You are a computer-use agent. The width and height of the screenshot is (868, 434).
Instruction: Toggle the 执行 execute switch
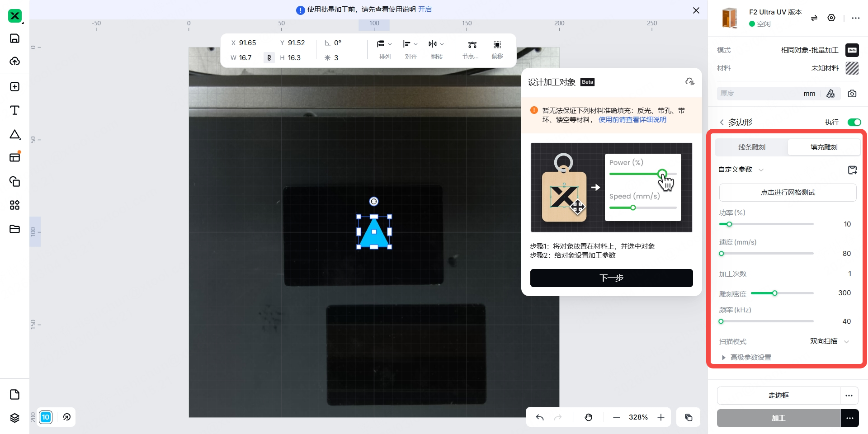(x=854, y=123)
